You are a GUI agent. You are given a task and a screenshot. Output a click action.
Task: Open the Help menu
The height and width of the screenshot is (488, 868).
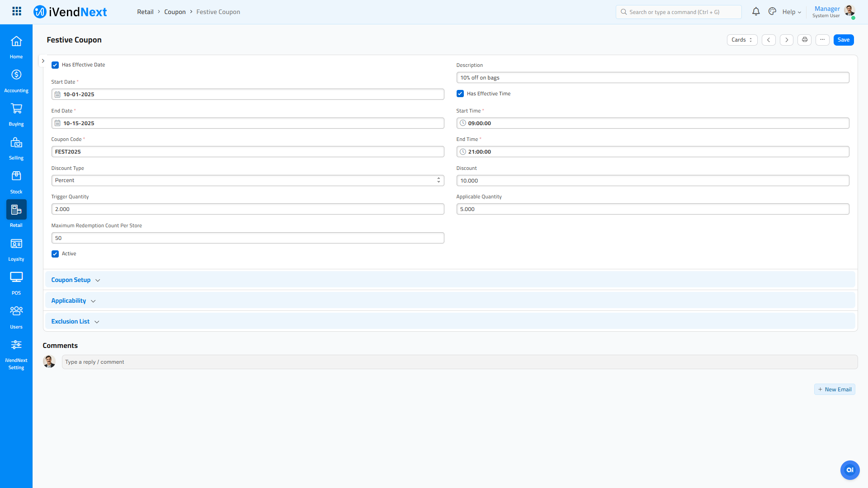coord(791,12)
